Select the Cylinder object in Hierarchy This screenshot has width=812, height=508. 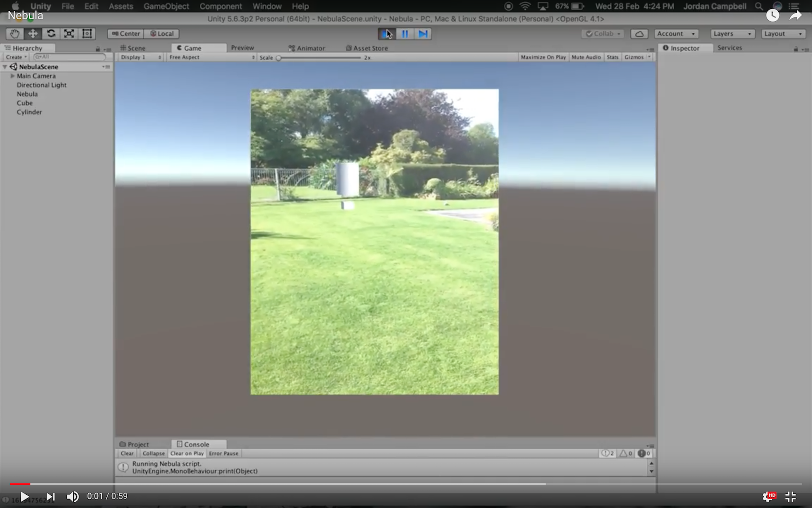click(x=29, y=112)
